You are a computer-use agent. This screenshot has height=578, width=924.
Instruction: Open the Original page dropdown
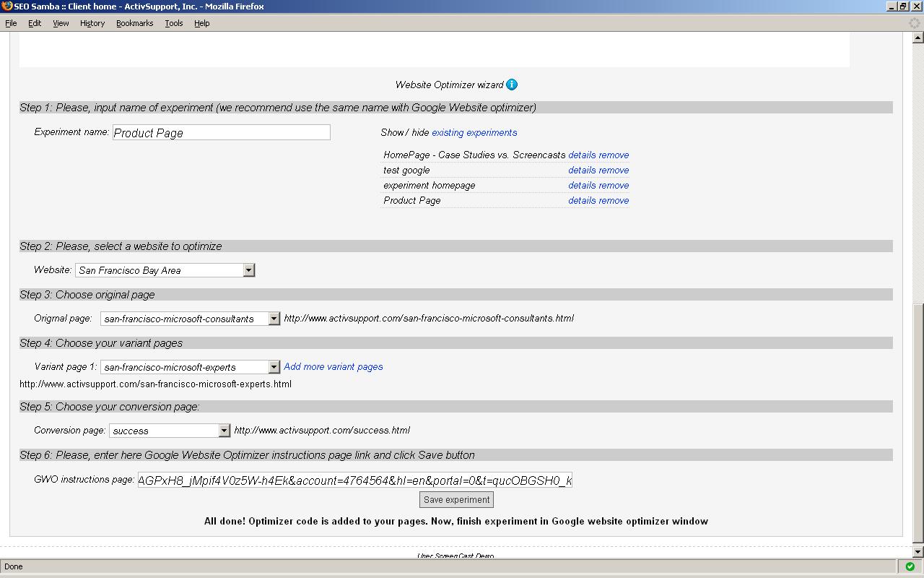[191, 319]
